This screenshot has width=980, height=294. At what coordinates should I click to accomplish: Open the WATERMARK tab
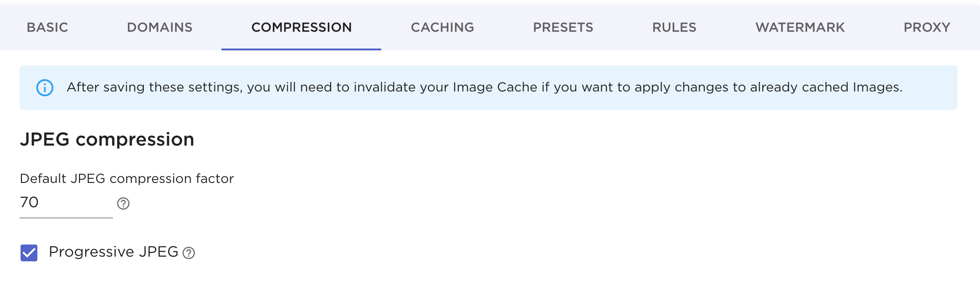point(800,28)
